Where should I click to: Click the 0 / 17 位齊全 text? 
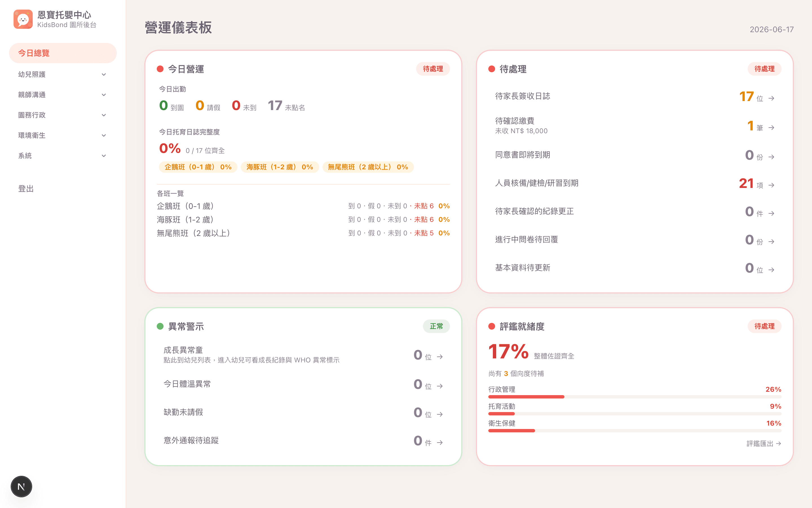point(205,151)
